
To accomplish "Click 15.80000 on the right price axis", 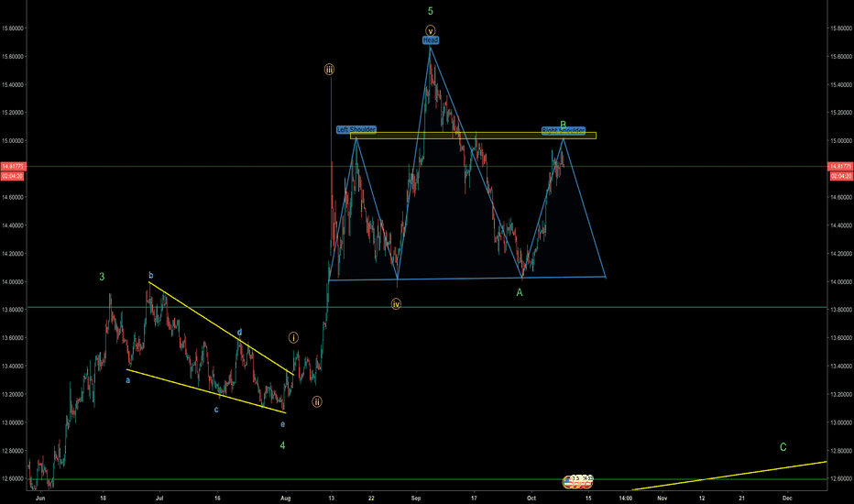I will click(840, 28).
